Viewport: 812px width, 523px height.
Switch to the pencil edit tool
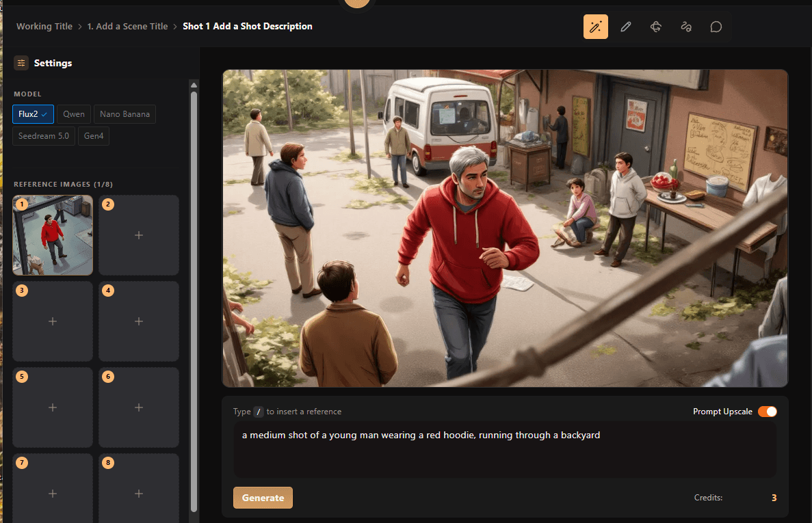625,27
